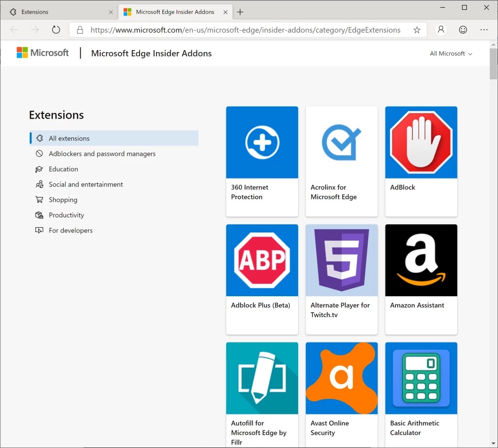498x448 pixels.
Task: Open a new browser tab
Action: tap(240, 12)
